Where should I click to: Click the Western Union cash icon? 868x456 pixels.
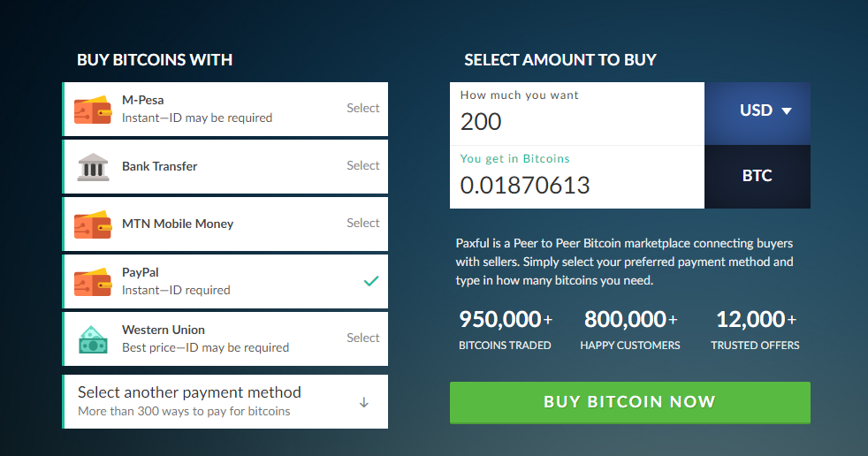(93, 339)
